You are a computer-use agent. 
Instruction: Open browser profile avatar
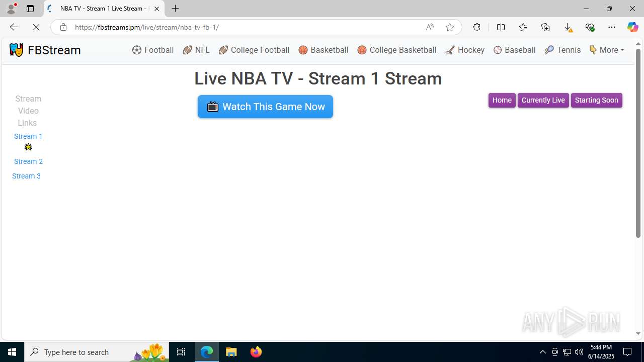[11, 9]
